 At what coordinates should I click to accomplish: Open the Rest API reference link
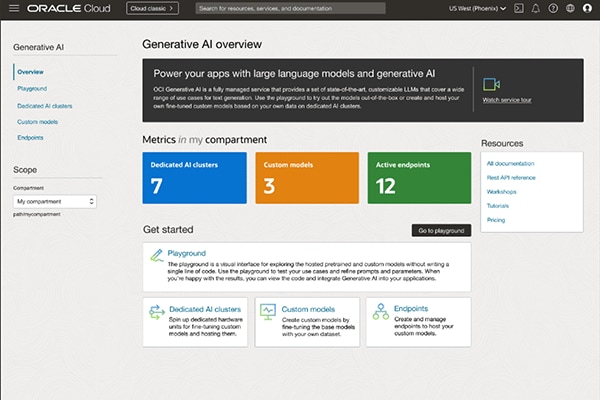coord(511,178)
